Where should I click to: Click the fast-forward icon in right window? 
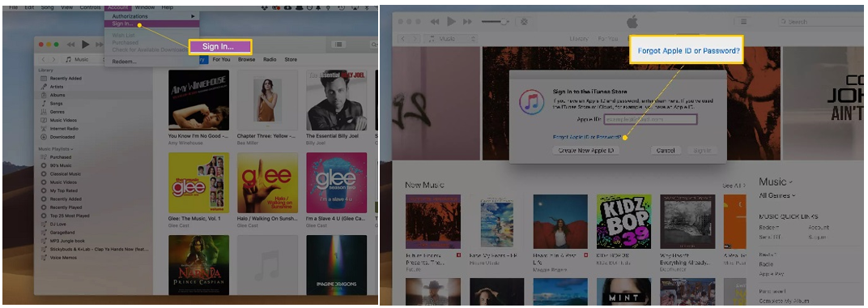tap(468, 22)
